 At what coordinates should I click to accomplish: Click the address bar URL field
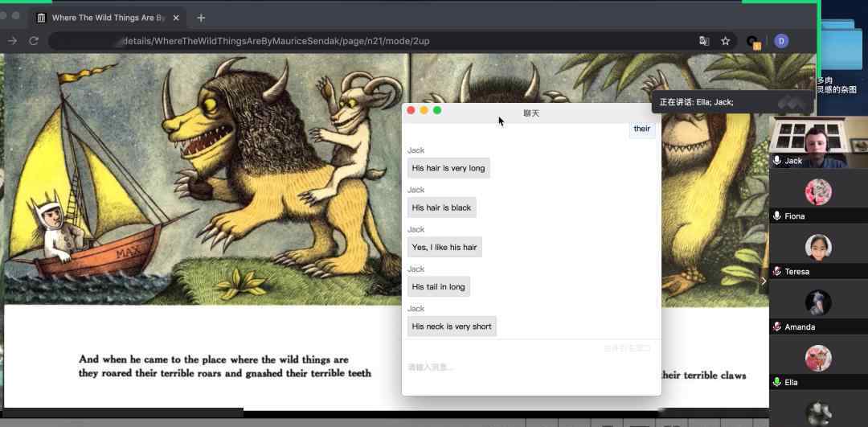(x=393, y=41)
